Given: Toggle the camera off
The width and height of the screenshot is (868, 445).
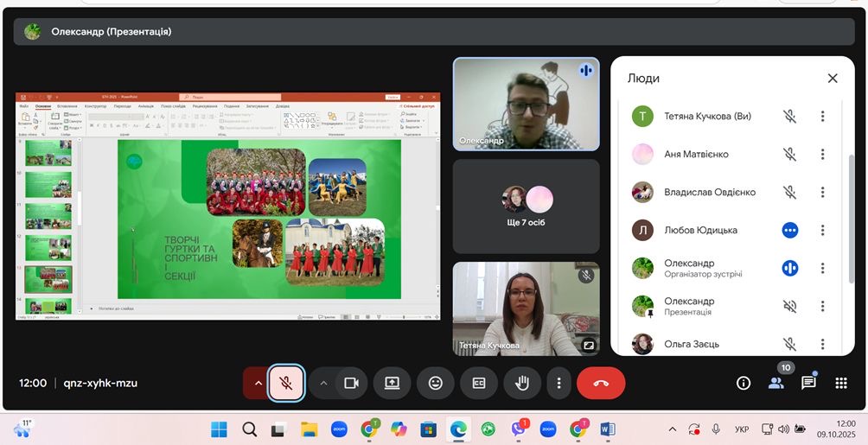Looking at the screenshot, I should tap(351, 383).
